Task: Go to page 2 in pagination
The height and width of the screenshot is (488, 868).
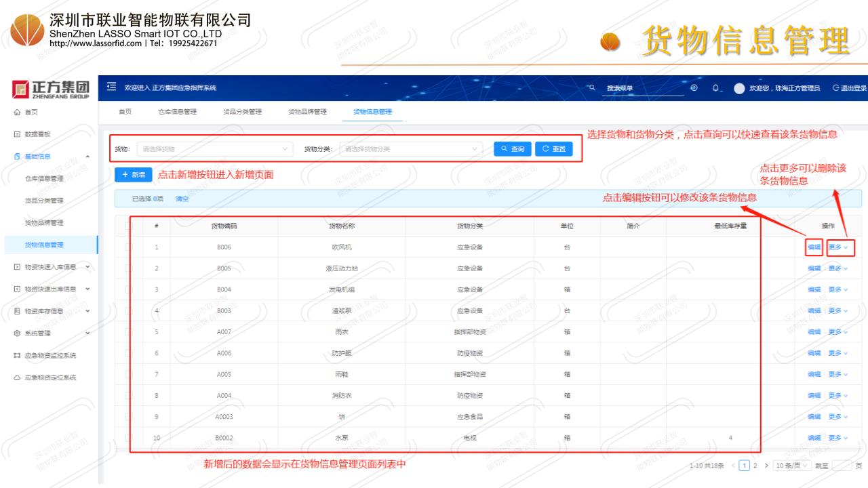Action: tap(755, 466)
